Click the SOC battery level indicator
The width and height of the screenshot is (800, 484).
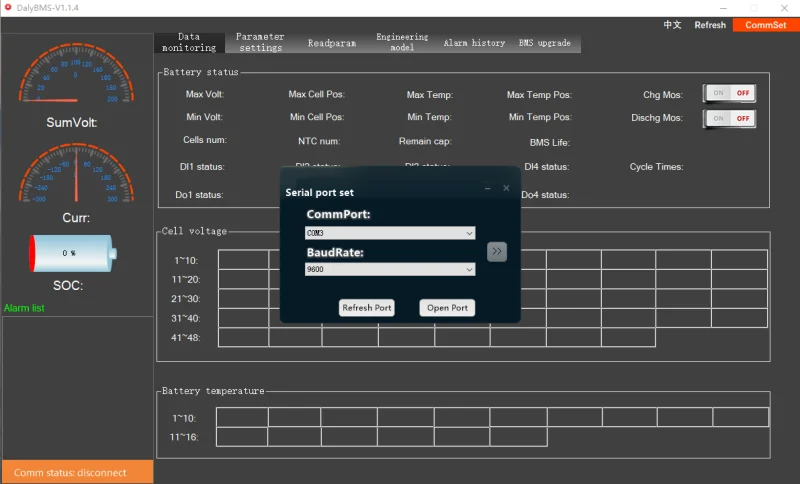point(72,253)
